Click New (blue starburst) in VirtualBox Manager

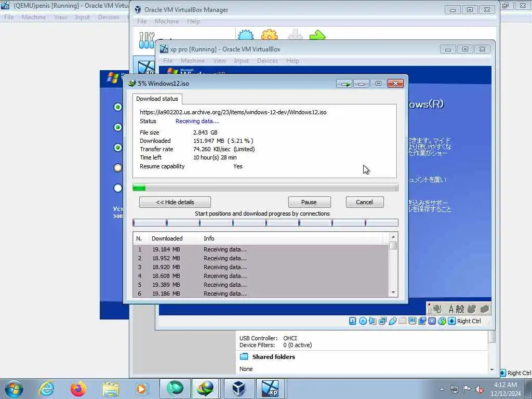246,35
